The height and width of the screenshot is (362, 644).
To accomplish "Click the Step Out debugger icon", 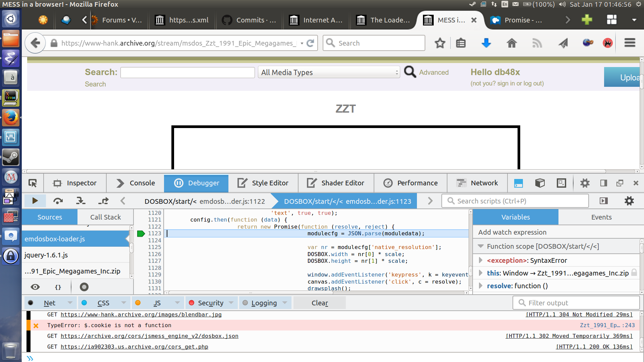I will 103,201.
